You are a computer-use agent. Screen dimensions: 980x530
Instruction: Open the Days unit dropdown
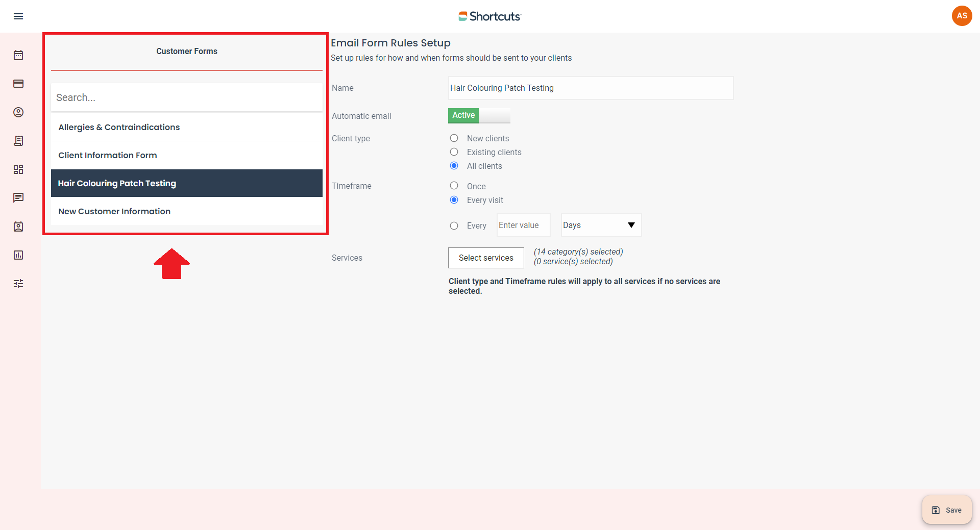601,225
